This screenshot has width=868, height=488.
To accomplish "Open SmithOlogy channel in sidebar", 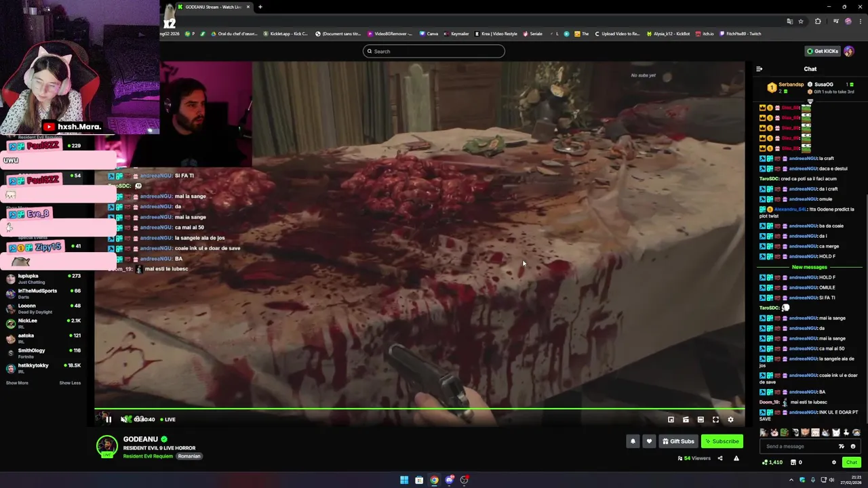I will (43, 353).
